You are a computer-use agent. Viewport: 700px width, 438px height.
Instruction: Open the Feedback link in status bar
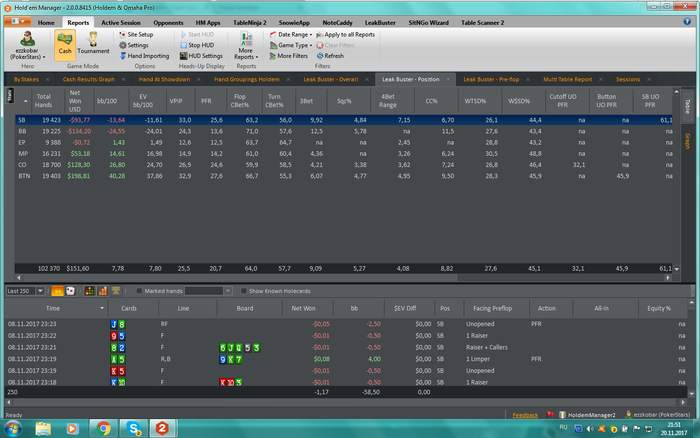(x=525, y=415)
